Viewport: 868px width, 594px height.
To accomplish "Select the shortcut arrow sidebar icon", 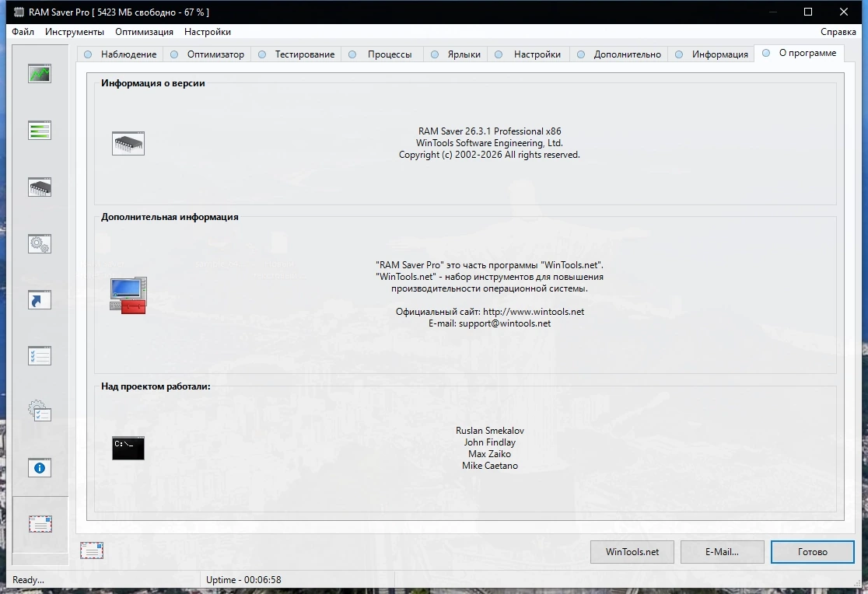I will click(40, 300).
